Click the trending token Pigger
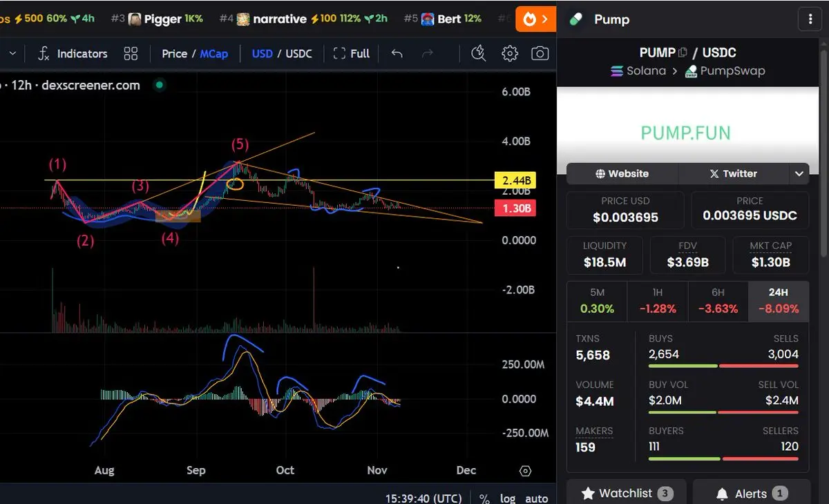This screenshot has height=504, width=829. [156, 19]
